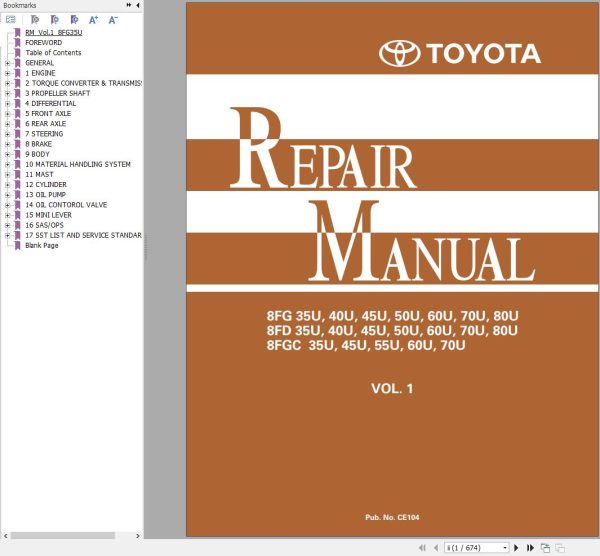Click the expand/collapse all bookmarks list icon
The width and height of the screenshot is (600, 556).
11,20
